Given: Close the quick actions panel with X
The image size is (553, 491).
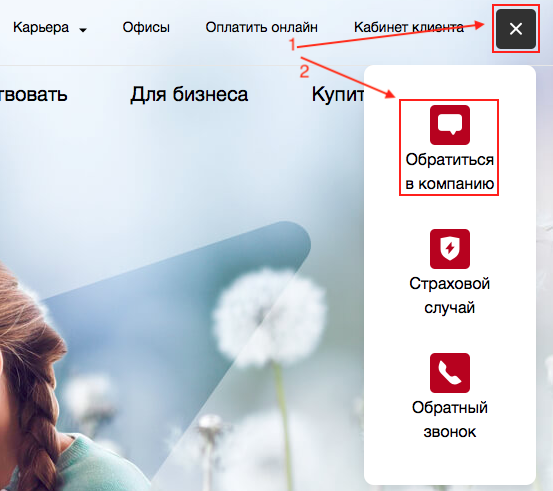Looking at the screenshot, I should point(516,29).
